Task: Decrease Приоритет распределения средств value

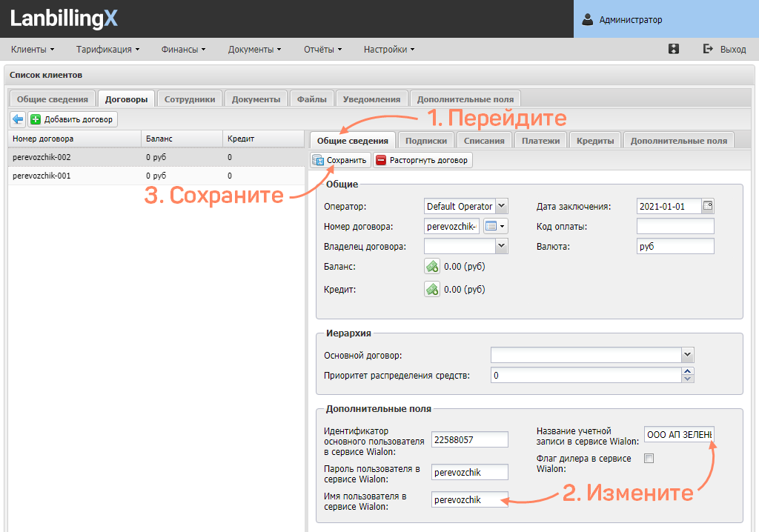Action: [x=687, y=379]
